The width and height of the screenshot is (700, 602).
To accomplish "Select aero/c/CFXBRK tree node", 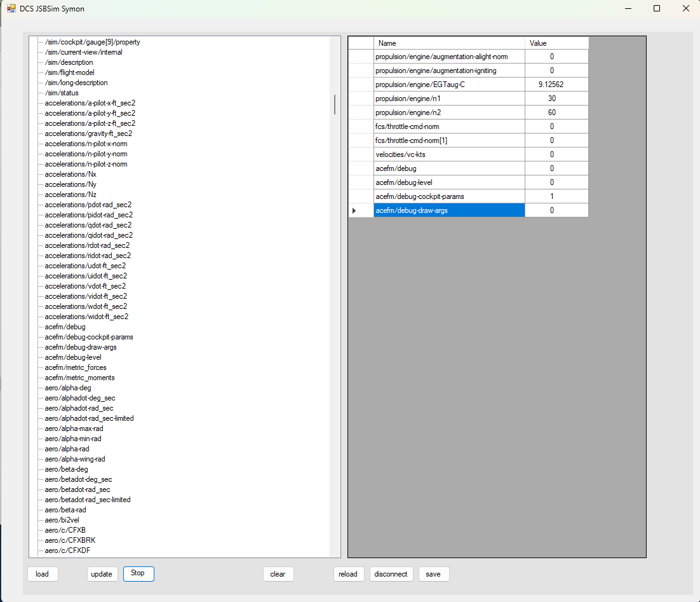I will 70,540.
